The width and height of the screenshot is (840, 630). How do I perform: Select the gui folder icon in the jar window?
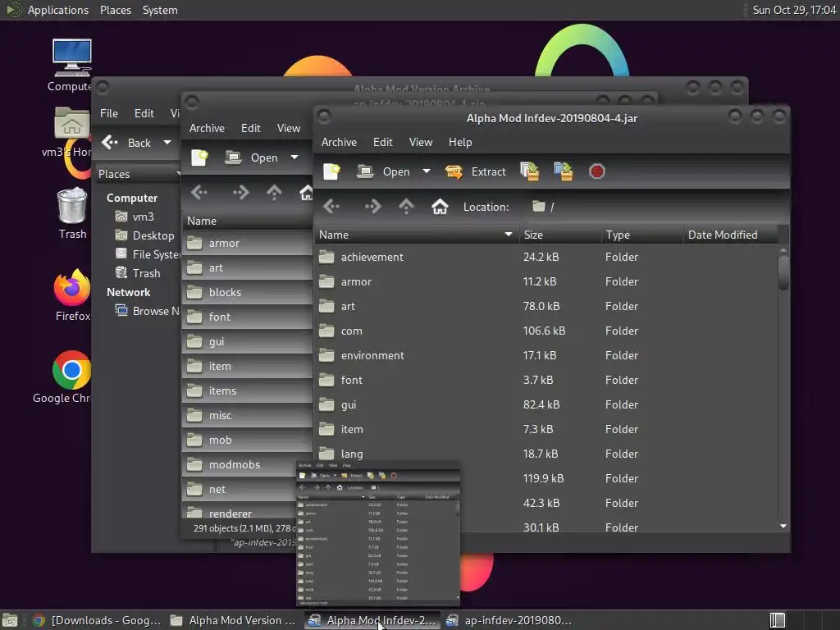tap(326, 405)
